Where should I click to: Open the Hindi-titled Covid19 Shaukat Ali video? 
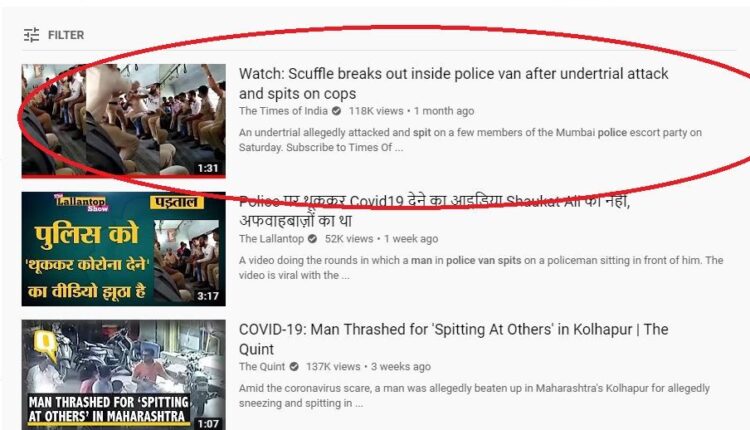tap(434, 211)
